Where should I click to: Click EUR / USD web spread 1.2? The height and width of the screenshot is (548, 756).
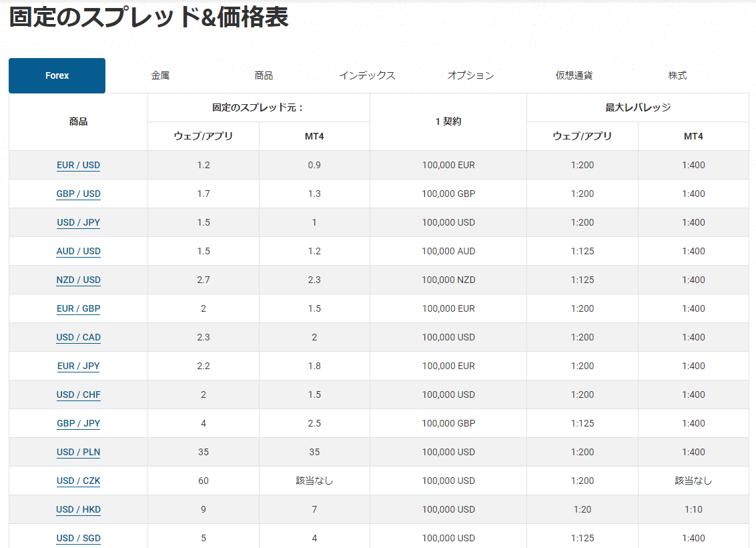click(x=204, y=165)
